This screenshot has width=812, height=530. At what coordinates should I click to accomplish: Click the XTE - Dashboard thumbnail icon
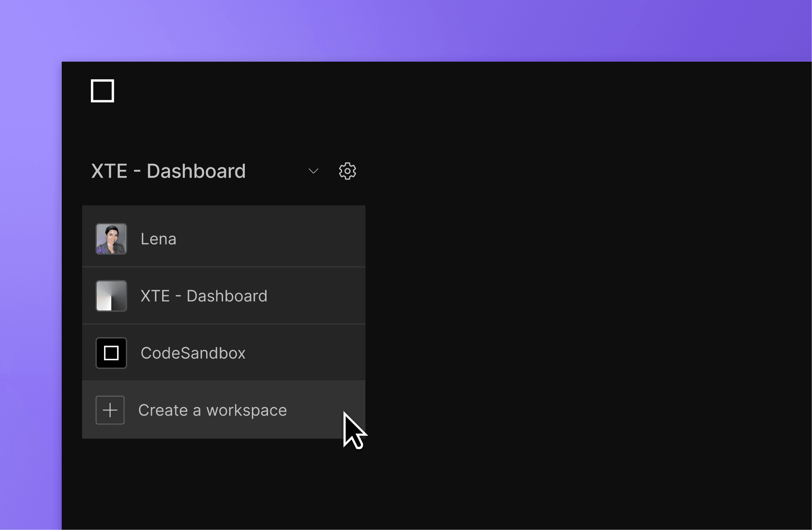pos(112,295)
